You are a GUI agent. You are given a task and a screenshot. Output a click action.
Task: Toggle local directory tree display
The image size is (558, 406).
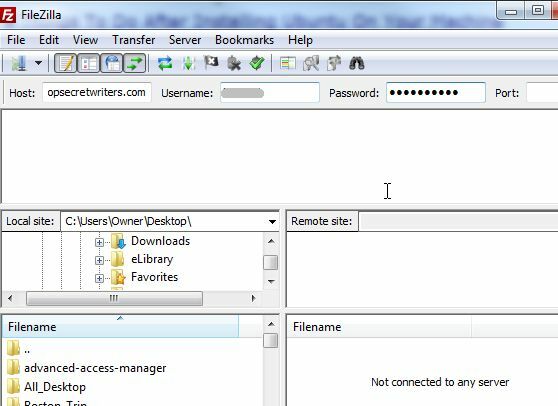(x=88, y=64)
